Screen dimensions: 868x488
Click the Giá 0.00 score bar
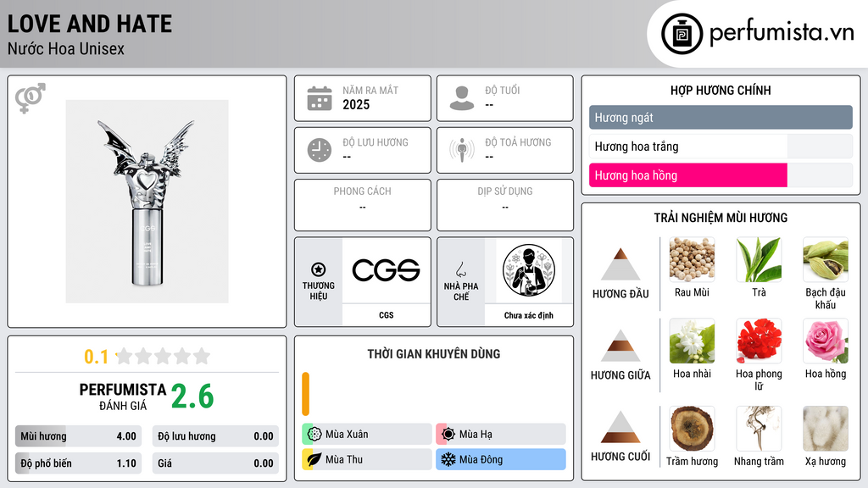(215, 463)
